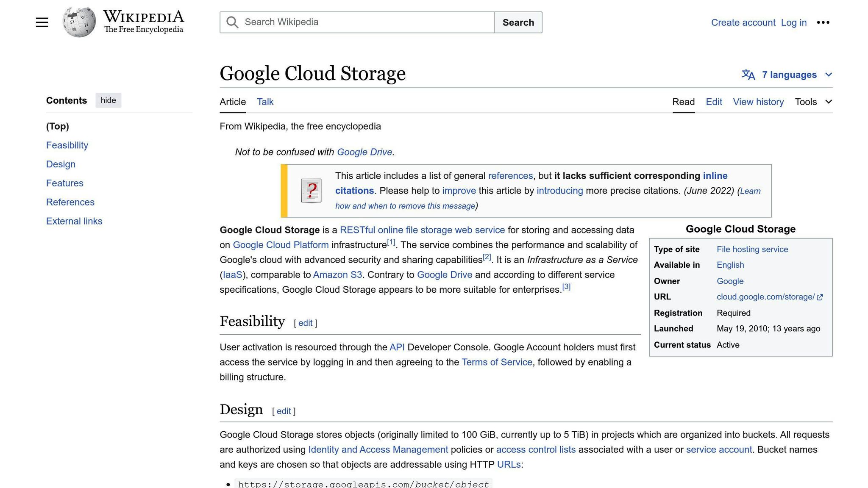Select the Edit tab
Screen dimensions: 868x488
tap(714, 102)
